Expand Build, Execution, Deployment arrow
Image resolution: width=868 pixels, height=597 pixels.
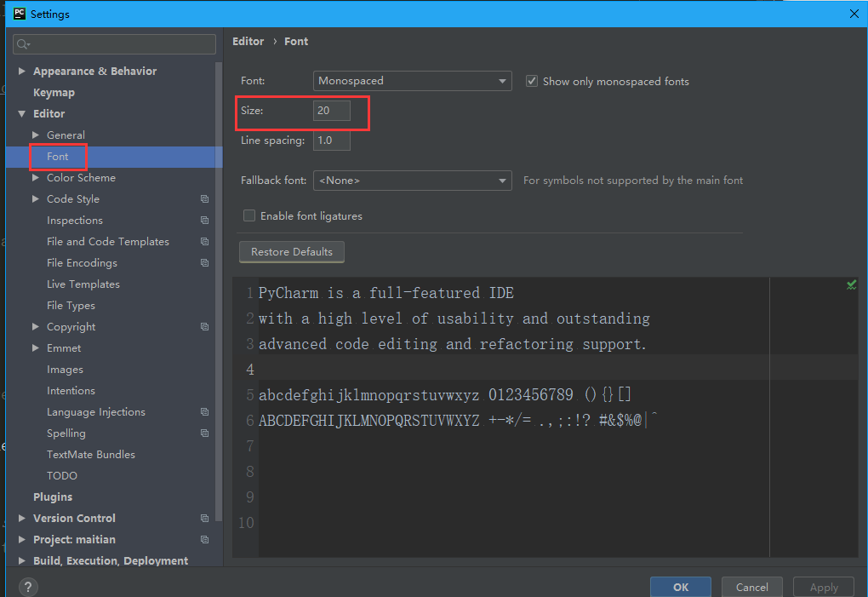pyautogui.click(x=21, y=560)
